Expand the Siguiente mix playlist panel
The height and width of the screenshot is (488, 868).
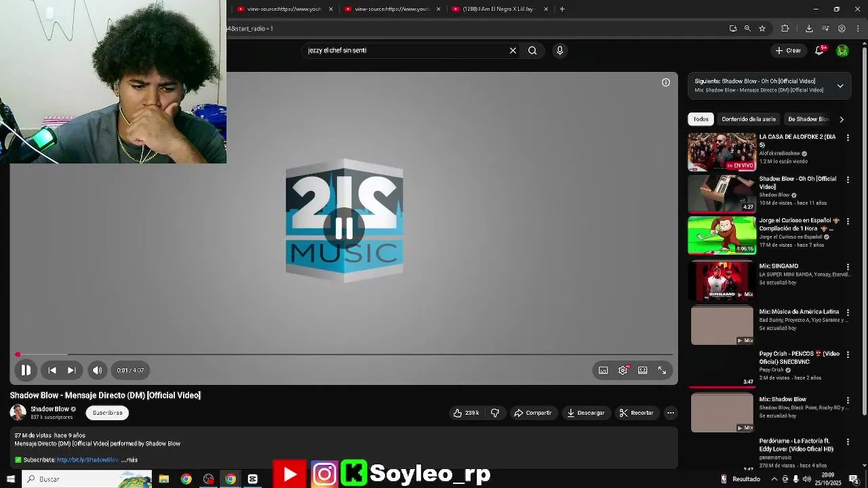[x=840, y=85]
